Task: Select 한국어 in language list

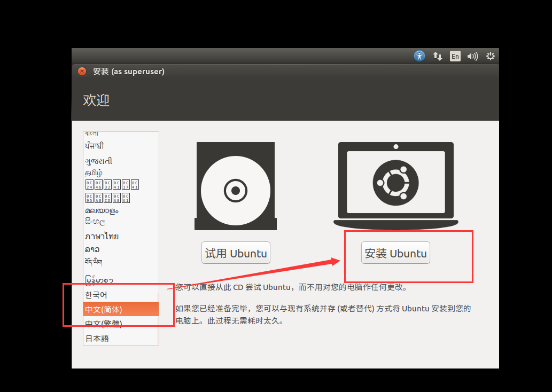Action: tap(121, 295)
